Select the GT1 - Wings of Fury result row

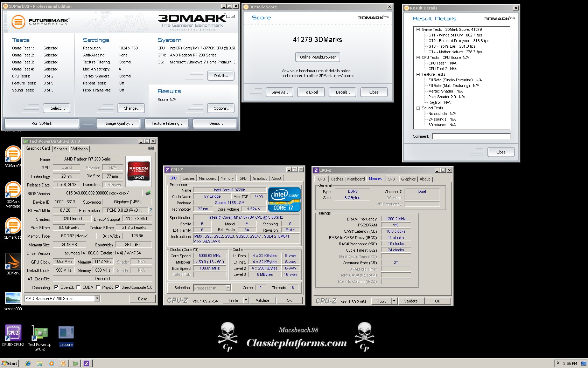[x=455, y=35]
